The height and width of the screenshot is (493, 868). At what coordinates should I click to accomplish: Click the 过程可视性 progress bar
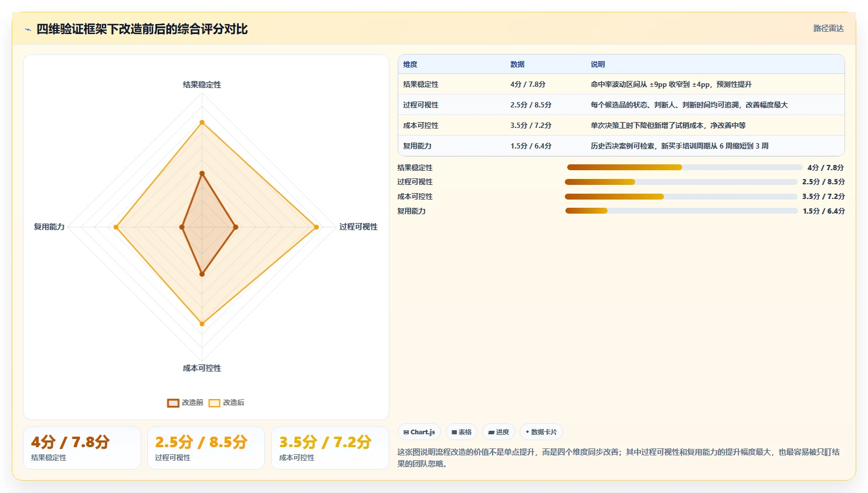681,182
